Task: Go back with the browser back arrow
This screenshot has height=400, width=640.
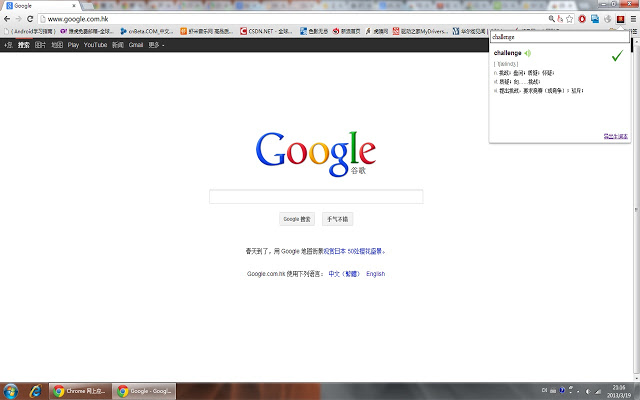Action: 7,19
